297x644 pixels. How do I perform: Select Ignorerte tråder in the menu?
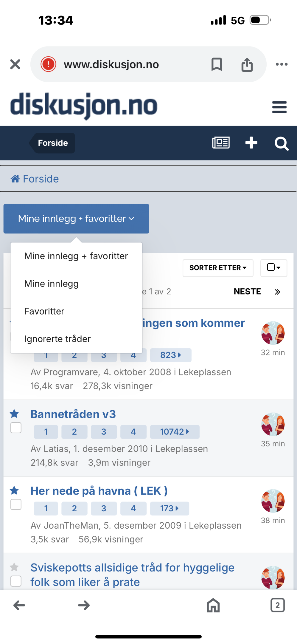(x=57, y=339)
